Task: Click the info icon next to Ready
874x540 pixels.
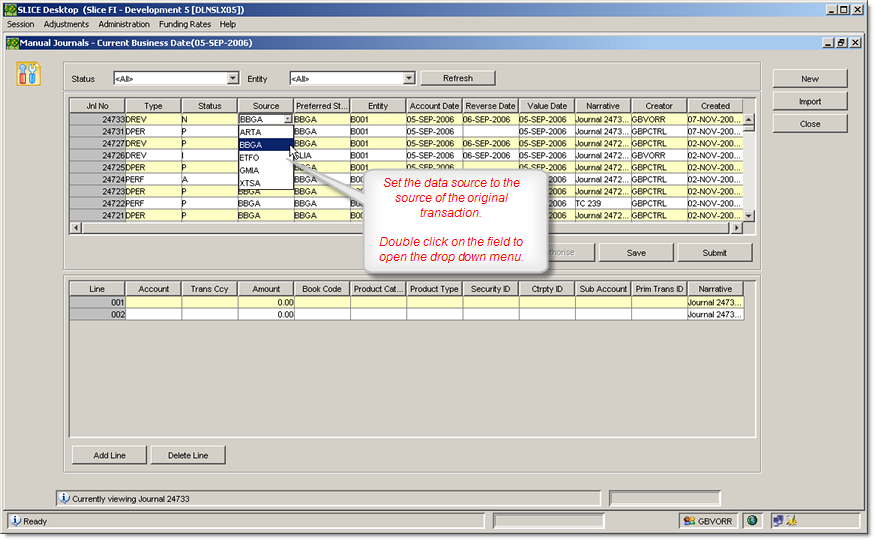Action: pos(16,521)
